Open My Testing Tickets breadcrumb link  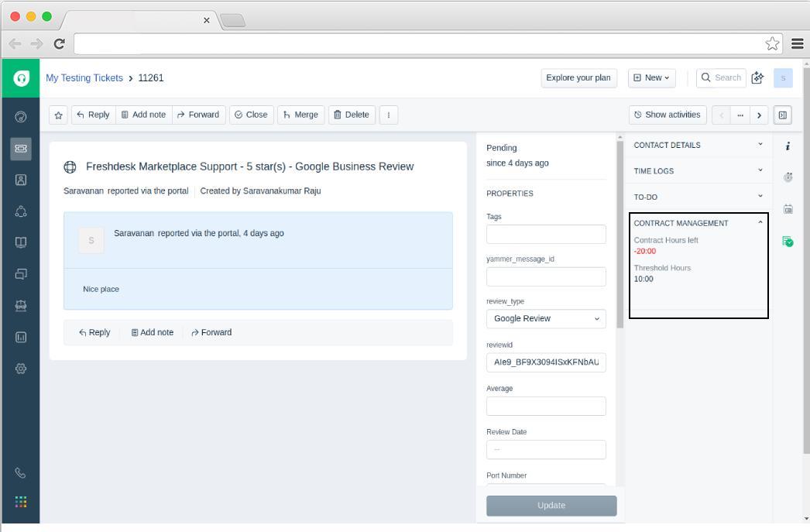pyautogui.click(x=84, y=78)
